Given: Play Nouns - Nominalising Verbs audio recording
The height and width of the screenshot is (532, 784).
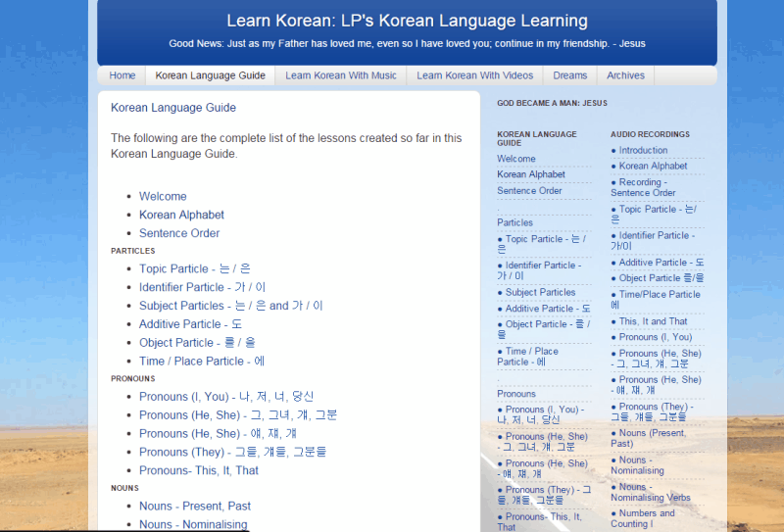Looking at the screenshot, I should click(651, 493).
